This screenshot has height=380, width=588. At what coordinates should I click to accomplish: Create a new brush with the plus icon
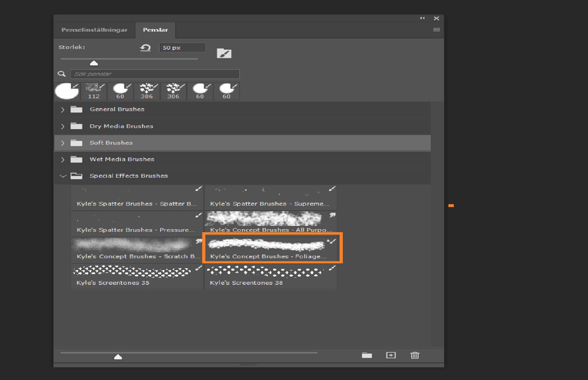point(391,355)
